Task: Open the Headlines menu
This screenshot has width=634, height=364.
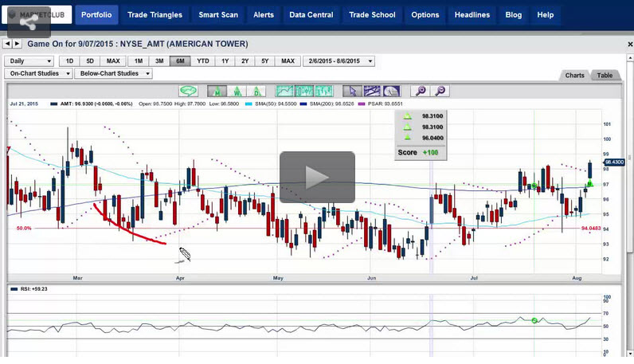Action: [x=472, y=15]
